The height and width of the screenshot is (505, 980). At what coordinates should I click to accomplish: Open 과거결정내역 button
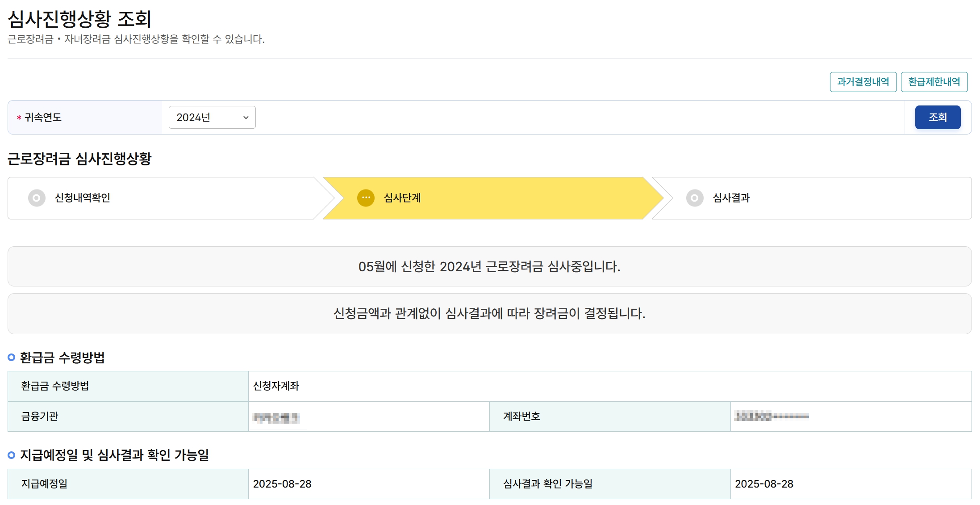coord(863,82)
